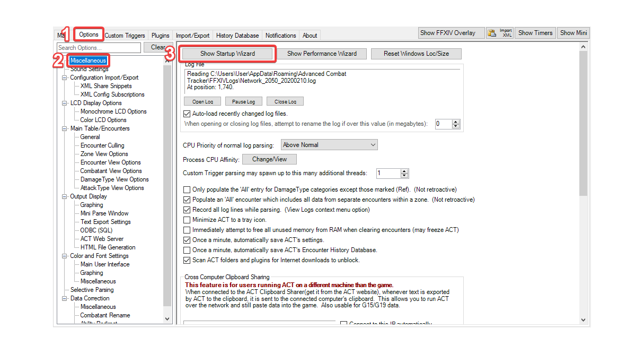644x354 pixels.
Task: Click the Search Options input field
Action: coord(98,47)
